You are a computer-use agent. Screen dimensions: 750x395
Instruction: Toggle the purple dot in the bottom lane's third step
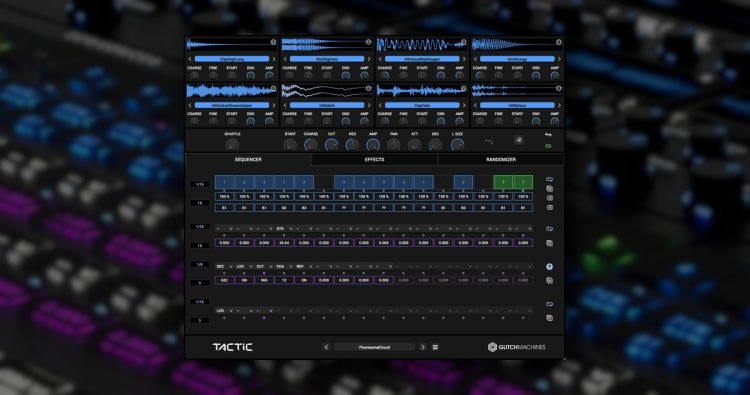(x=264, y=318)
